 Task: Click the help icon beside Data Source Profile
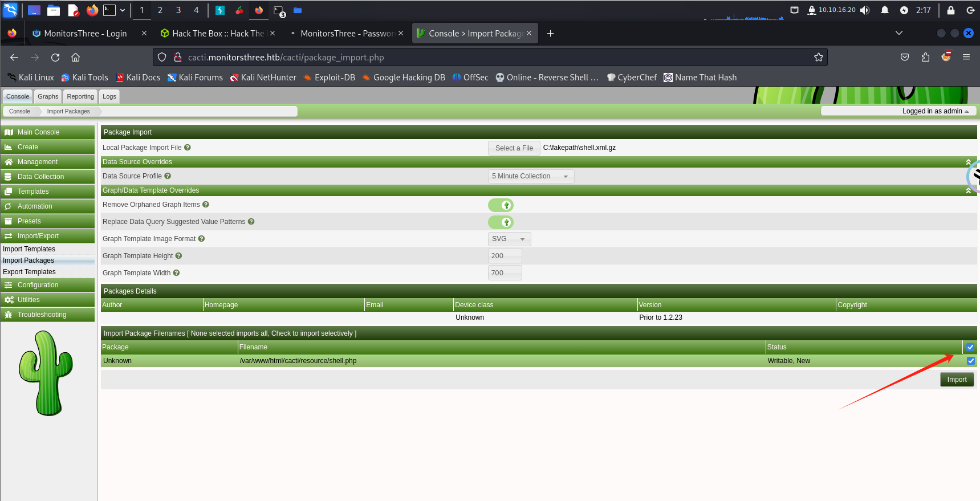click(168, 176)
